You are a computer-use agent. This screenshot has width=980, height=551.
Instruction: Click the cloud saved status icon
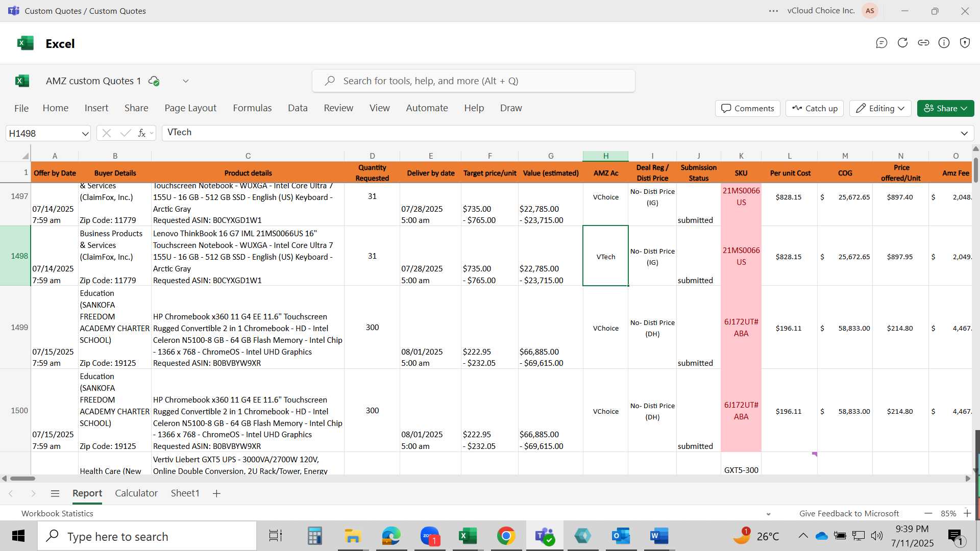tap(154, 81)
